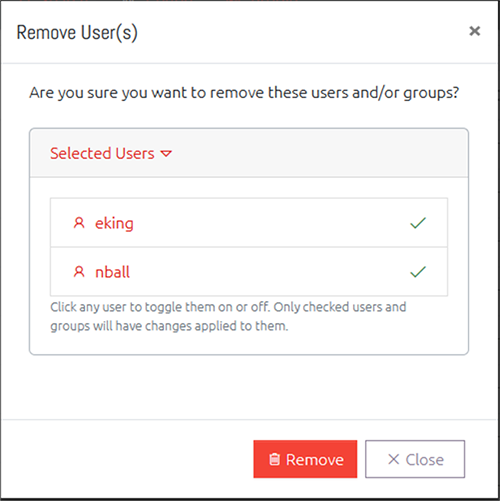Click the Selected Users panel header bar
This screenshot has height=501, width=500.
click(249, 153)
